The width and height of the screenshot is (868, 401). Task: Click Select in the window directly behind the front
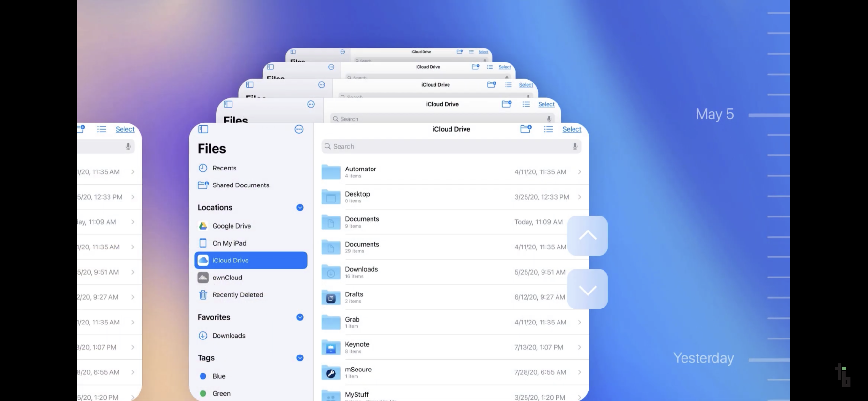[546, 104]
